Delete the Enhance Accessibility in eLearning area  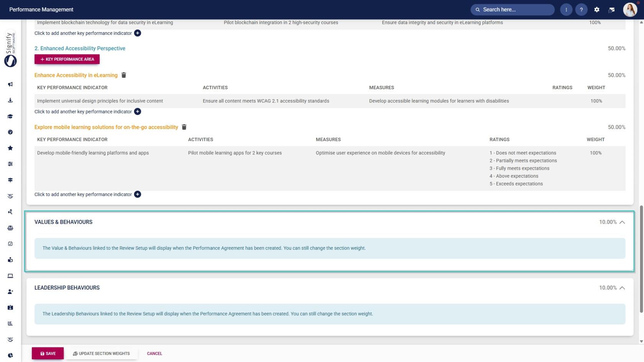pos(124,75)
